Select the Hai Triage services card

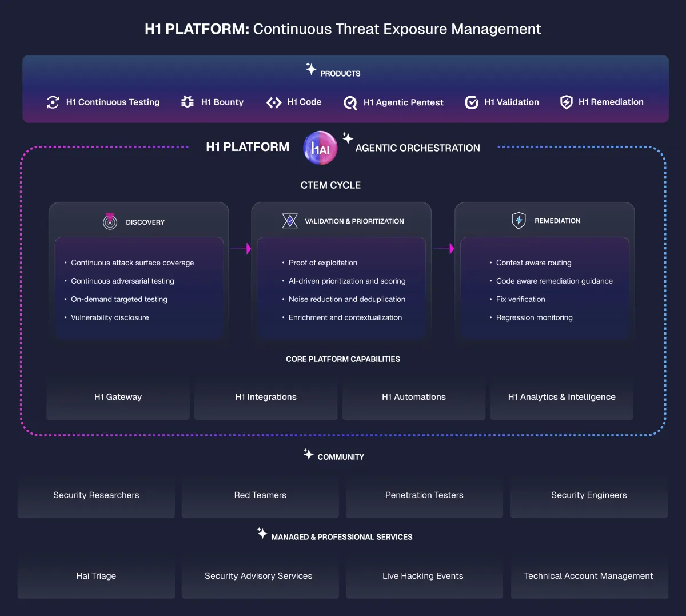pos(96,576)
